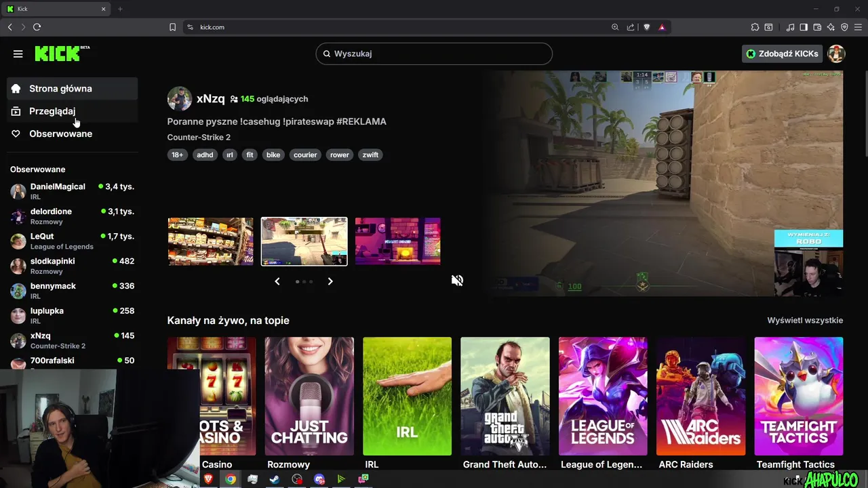Image resolution: width=868 pixels, height=488 pixels.
Task: Click the Counter-Strike 2 category link
Action: coord(199,138)
